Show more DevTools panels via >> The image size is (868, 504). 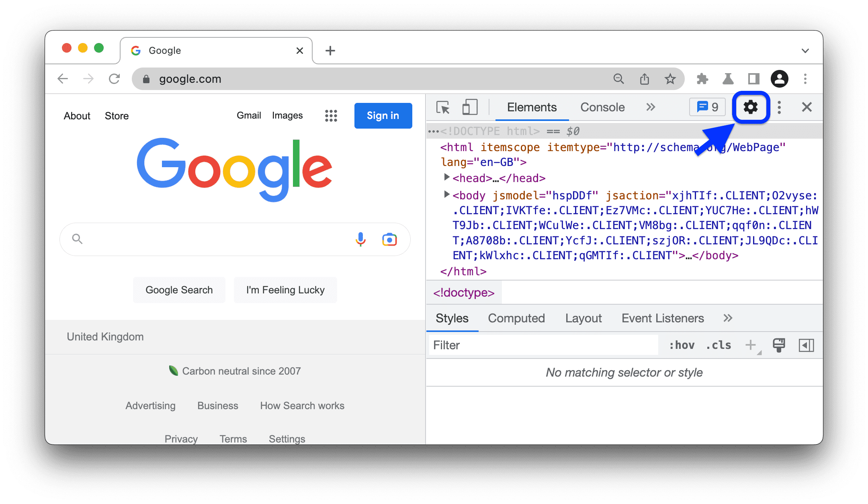650,108
